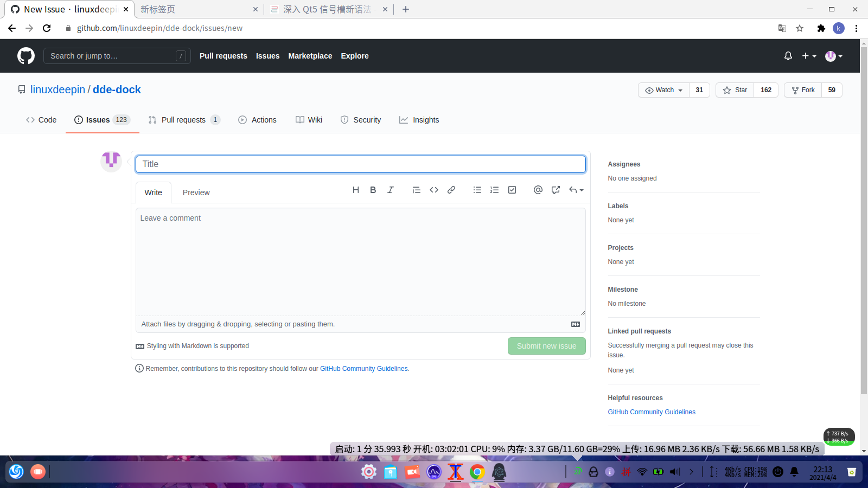Switch to the Preview tab
Screen dimensions: 868x488
[x=196, y=192]
